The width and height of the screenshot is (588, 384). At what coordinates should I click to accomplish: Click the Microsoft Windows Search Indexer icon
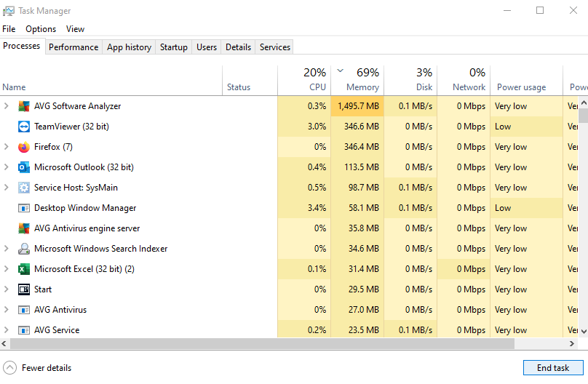click(23, 249)
